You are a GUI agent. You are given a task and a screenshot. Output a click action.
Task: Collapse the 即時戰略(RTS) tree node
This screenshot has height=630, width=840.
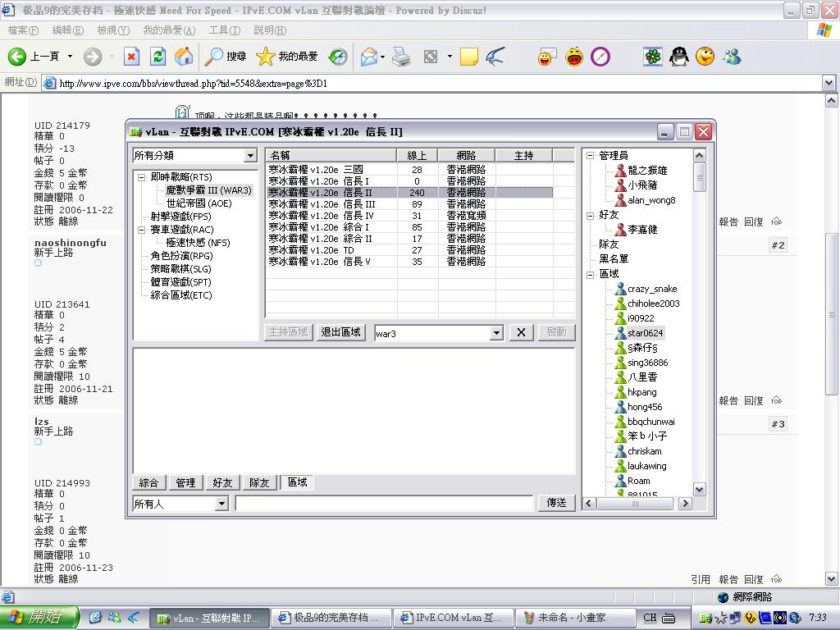[x=141, y=177]
